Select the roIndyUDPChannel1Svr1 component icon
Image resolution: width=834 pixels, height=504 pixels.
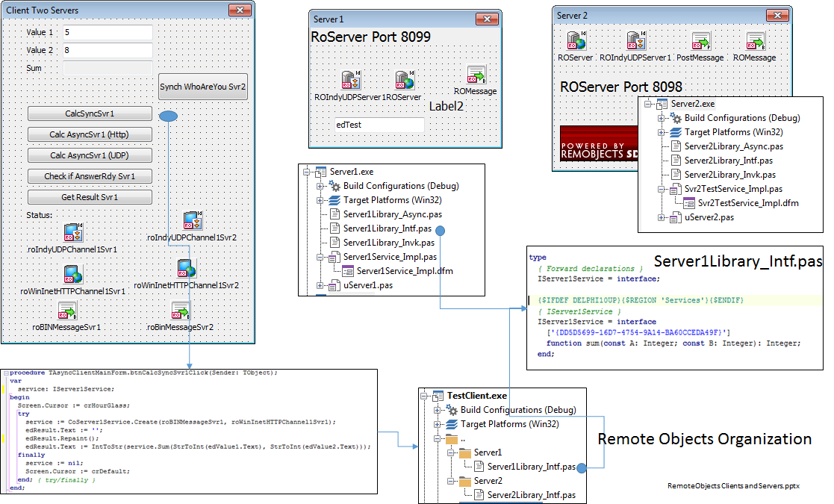72,232
